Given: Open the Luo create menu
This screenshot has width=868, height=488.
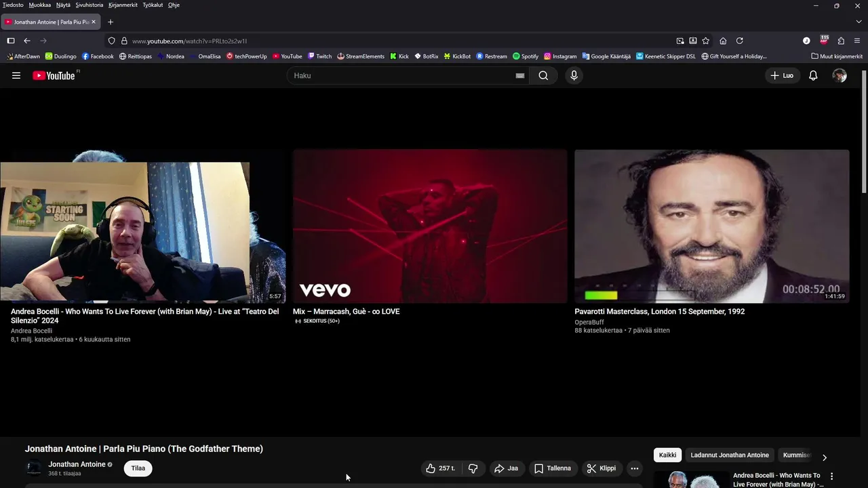Looking at the screenshot, I should [782, 75].
